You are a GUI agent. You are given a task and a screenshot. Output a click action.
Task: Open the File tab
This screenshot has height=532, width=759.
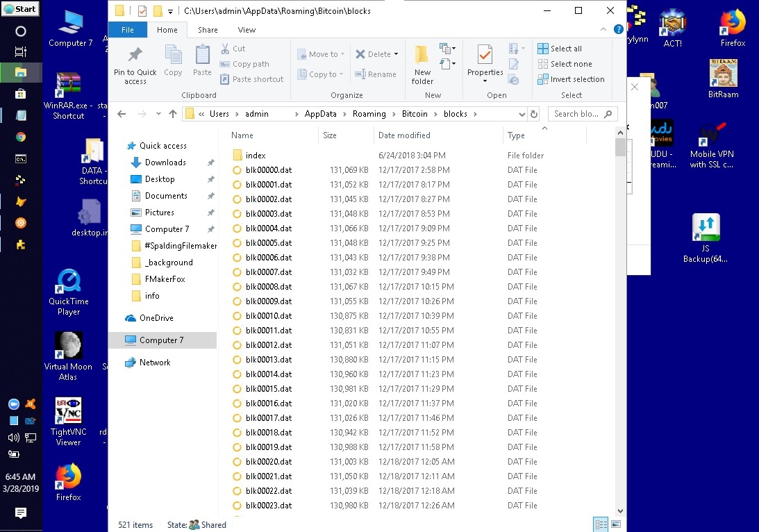[128, 30]
